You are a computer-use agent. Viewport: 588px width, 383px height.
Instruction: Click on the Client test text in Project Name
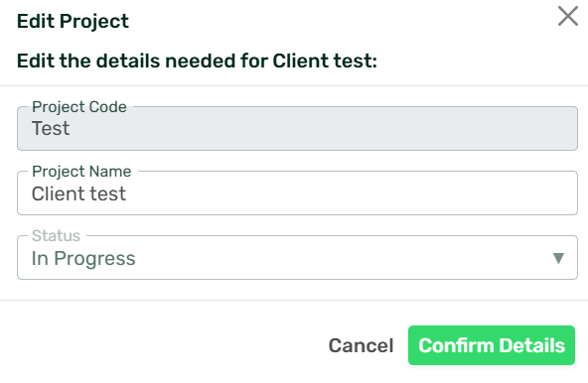(78, 193)
